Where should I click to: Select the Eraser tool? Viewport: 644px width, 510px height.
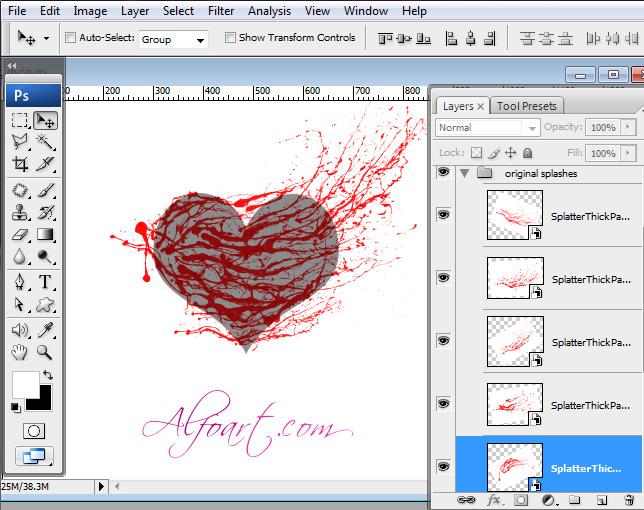coord(19,235)
